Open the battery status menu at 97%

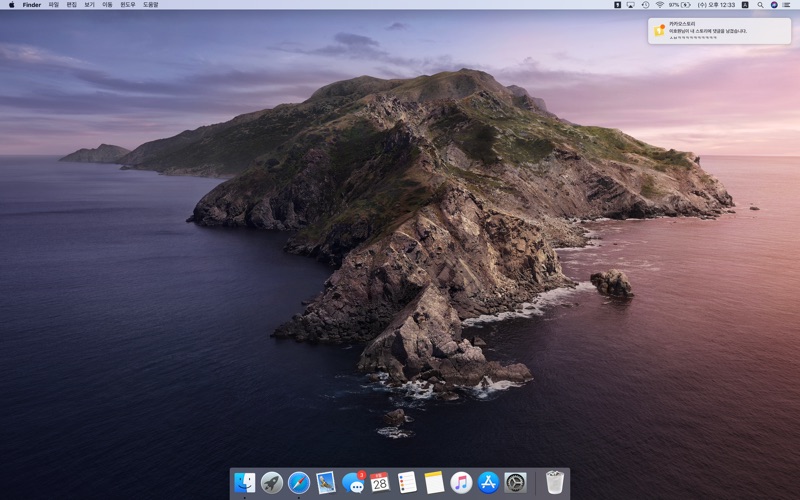[680, 5]
